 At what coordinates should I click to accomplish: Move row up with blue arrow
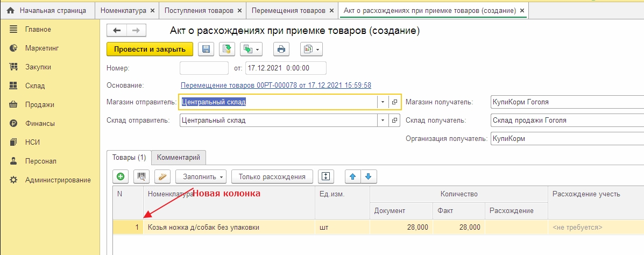pyautogui.click(x=352, y=176)
